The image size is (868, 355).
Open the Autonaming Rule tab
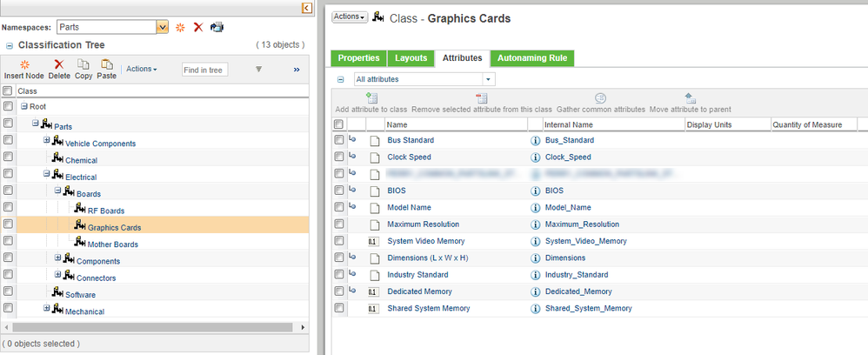(x=531, y=58)
